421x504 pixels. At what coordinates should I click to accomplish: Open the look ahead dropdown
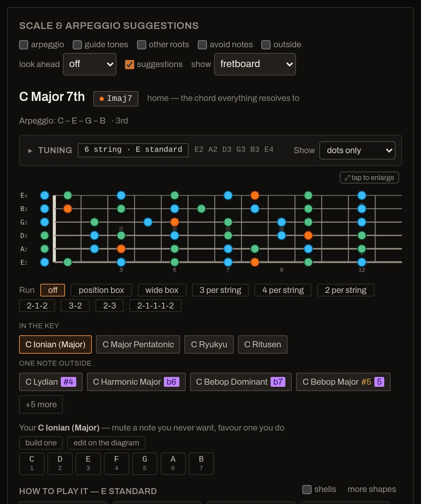click(x=90, y=64)
